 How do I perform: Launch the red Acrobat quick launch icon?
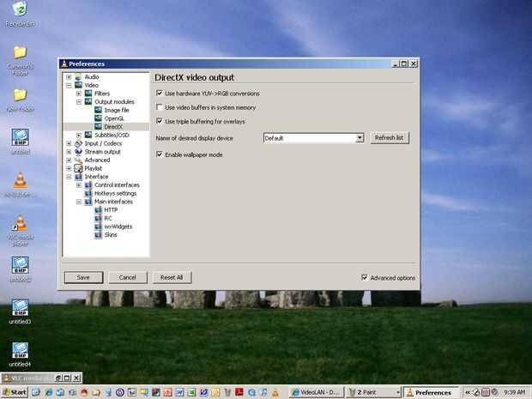point(239,392)
